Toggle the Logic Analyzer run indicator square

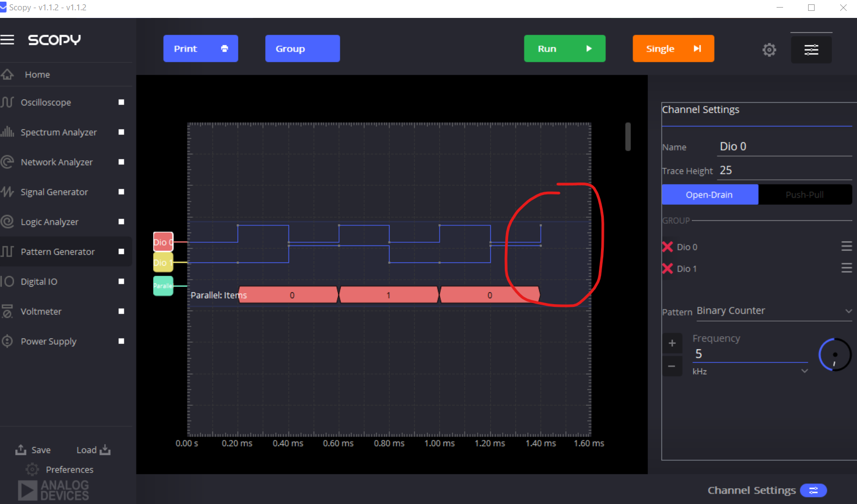click(121, 222)
